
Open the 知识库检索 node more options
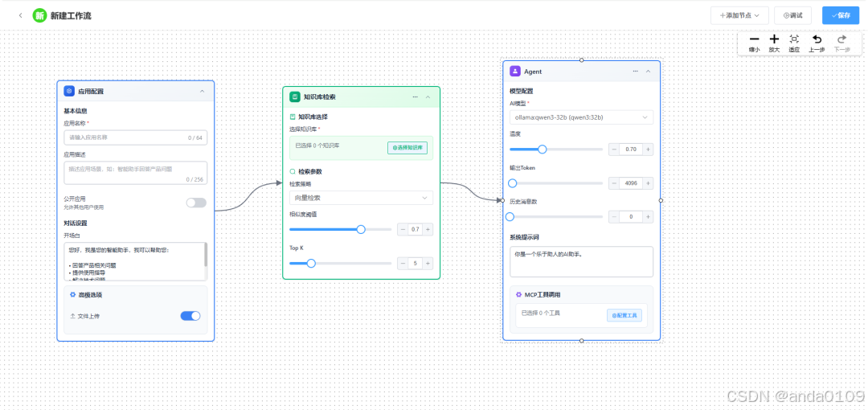click(416, 96)
